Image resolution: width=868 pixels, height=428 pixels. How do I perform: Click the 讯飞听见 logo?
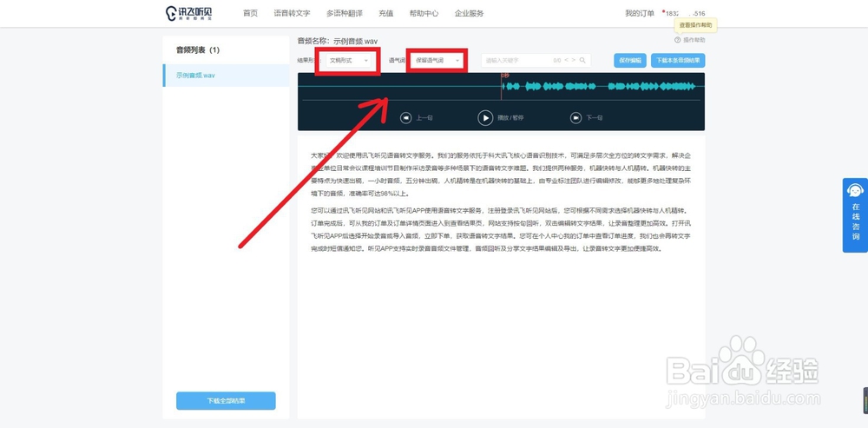pyautogui.click(x=188, y=13)
